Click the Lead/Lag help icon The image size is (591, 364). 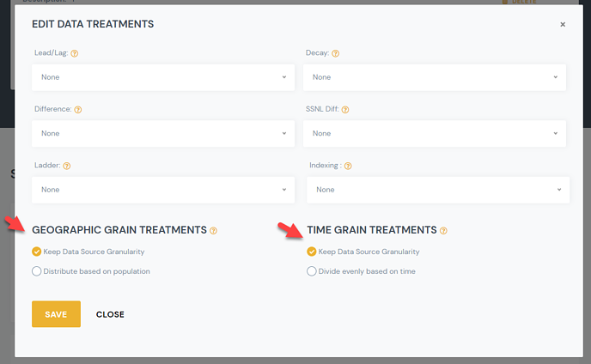(x=75, y=53)
